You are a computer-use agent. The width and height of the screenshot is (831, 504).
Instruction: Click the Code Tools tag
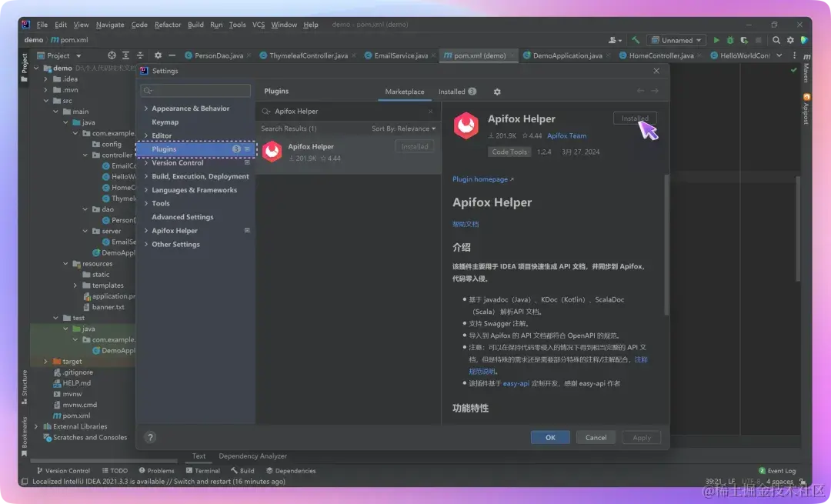point(509,152)
